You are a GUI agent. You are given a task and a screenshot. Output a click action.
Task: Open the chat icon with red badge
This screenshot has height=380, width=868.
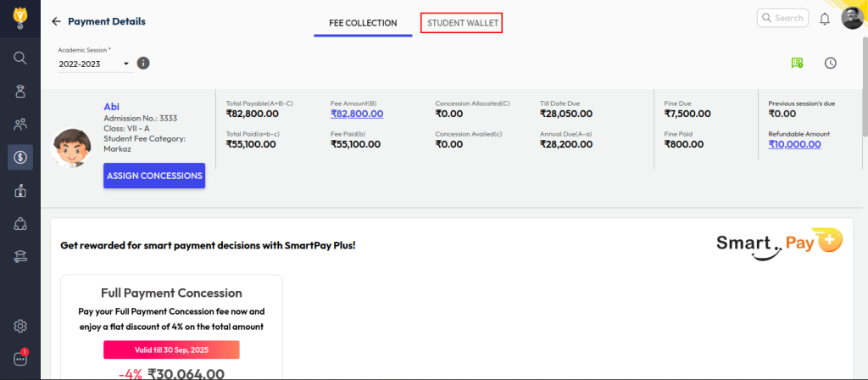20,358
